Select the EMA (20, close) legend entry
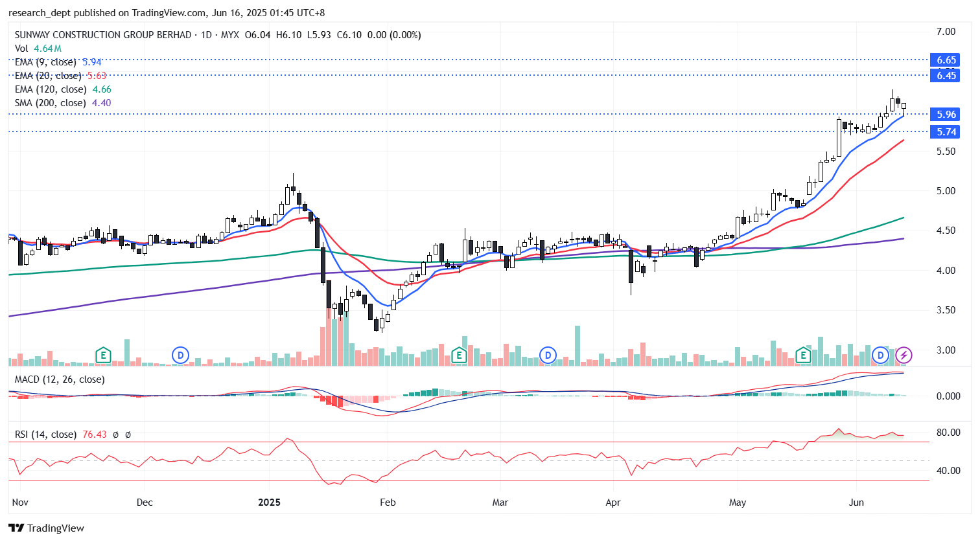Viewport: 980px width, 542px height. pos(60,76)
